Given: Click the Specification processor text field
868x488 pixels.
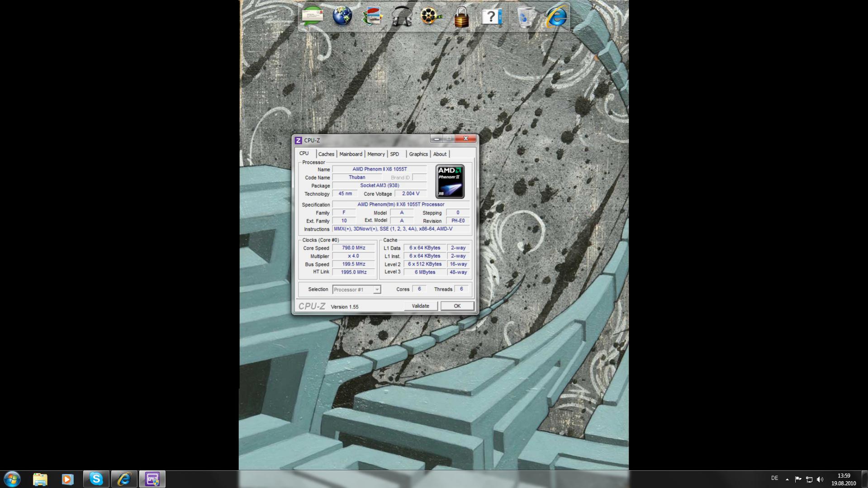Looking at the screenshot, I should click(x=401, y=204).
